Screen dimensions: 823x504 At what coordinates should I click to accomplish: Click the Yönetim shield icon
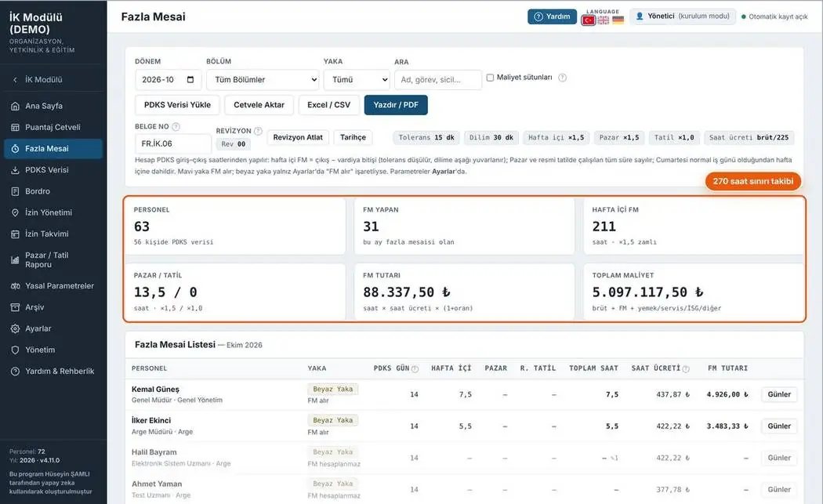(15, 350)
